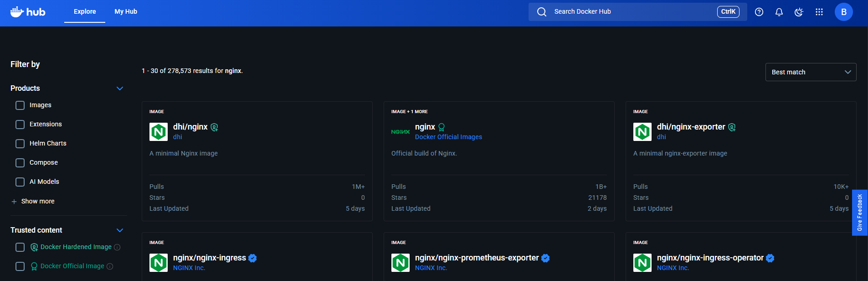Click NGINX Inc. link under nginx-prometheus-exporter
The width and height of the screenshot is (868, 281).
click(x=431, y=268)
